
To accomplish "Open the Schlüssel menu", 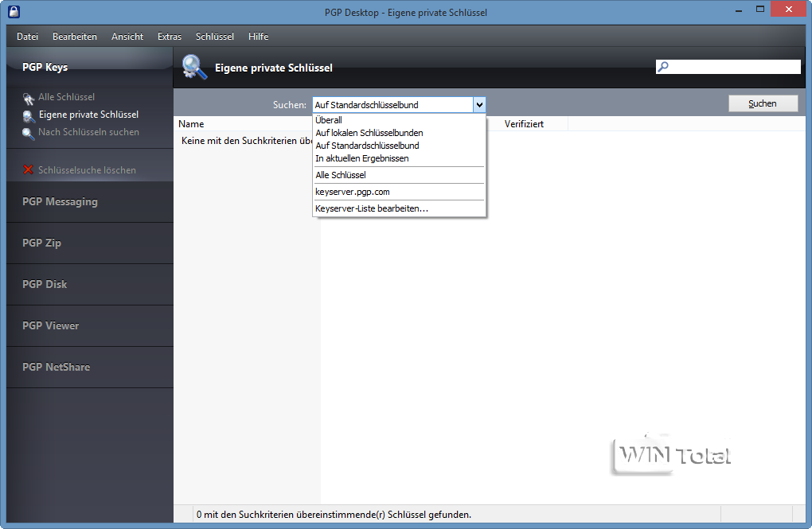I will coord(215,37).
